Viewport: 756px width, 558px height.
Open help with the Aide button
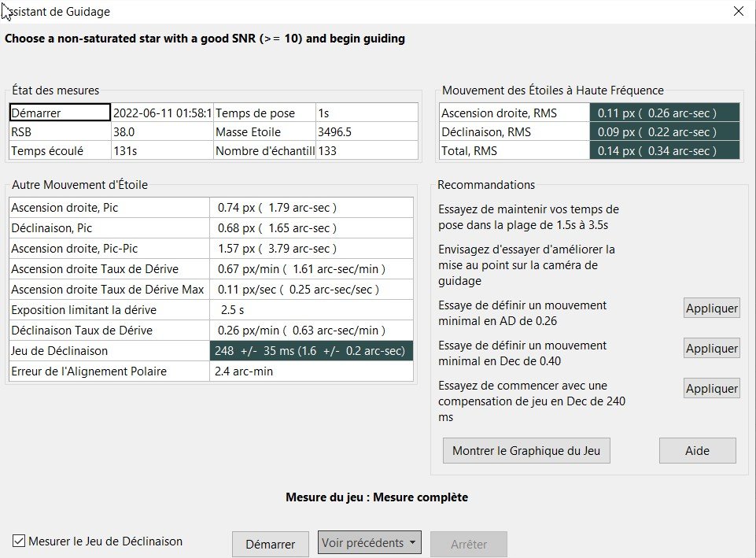point(697,451)
